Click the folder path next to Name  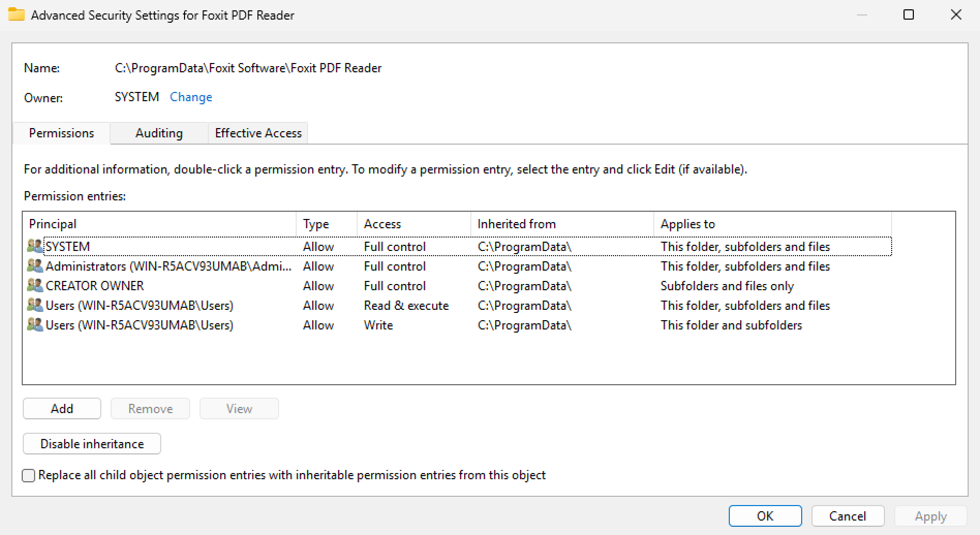pos(248,68)
